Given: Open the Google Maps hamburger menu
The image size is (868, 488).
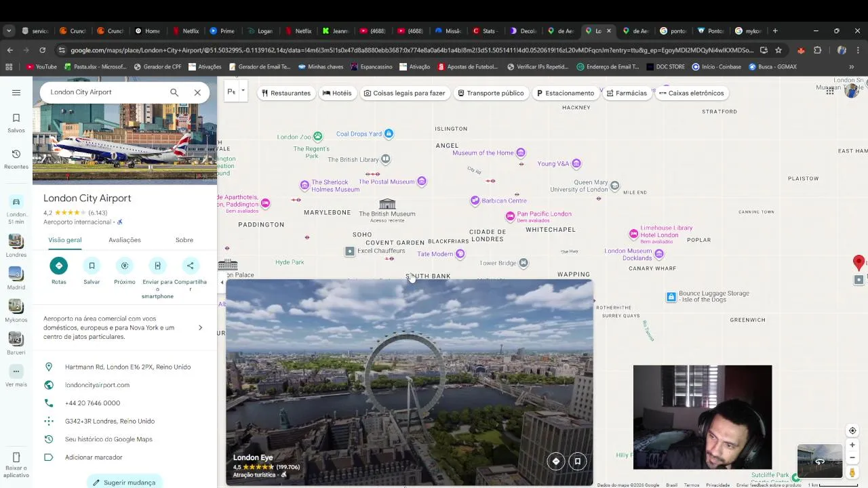Looking at the screenshot, I should 16,92.
